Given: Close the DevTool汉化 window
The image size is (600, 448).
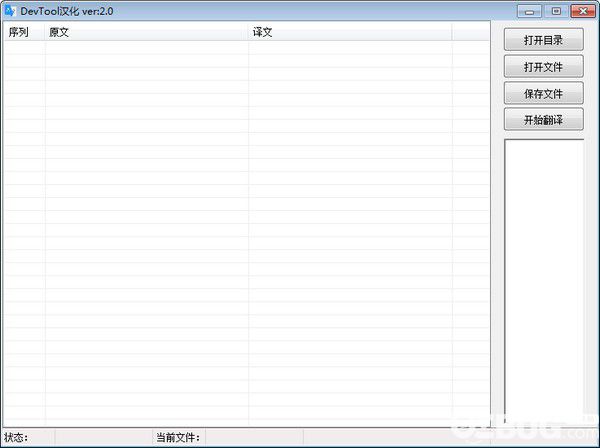Looking at the screenshot, I should coord(583,11).
